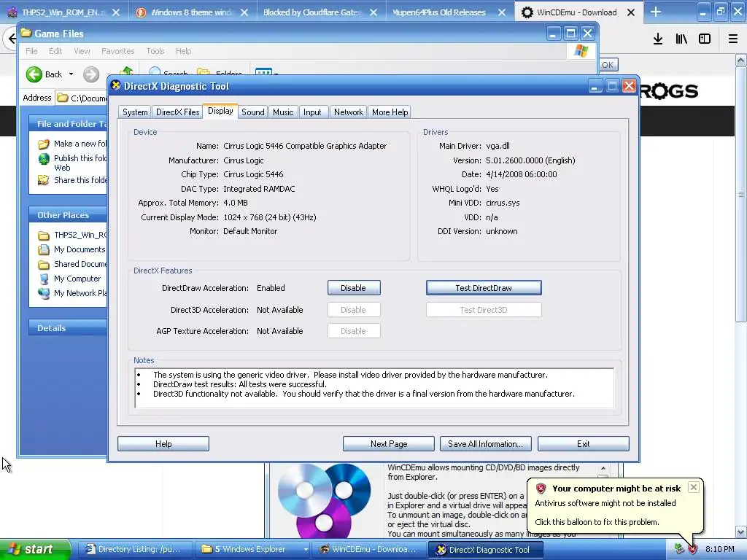Close the WinCDEmu - Download browser tab
Screen dimensions: 747x560
click(631, 13)
